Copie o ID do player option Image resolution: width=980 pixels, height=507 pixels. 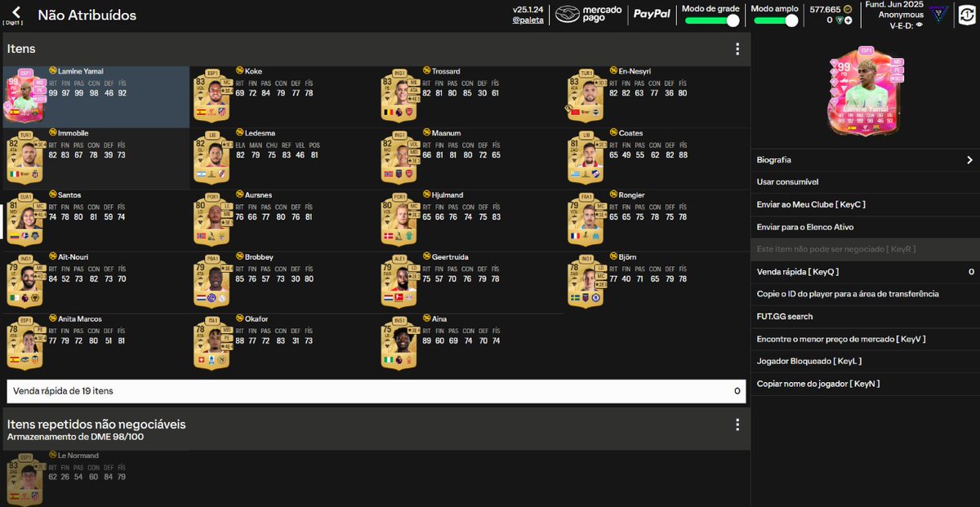click(x=865, y=294)
